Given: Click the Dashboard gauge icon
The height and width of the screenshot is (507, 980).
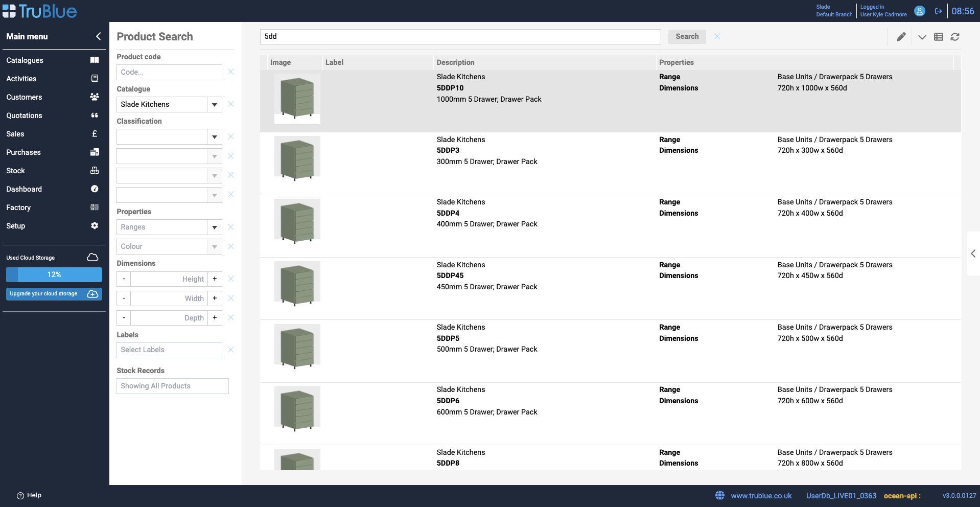Looking at the screenshot, I should 95,189.
